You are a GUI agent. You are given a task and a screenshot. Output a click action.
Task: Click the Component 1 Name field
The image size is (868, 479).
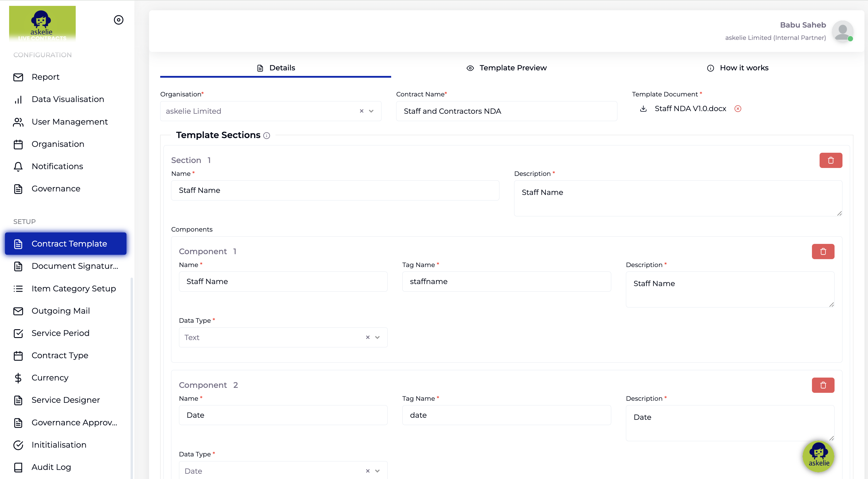pos(283,281)
